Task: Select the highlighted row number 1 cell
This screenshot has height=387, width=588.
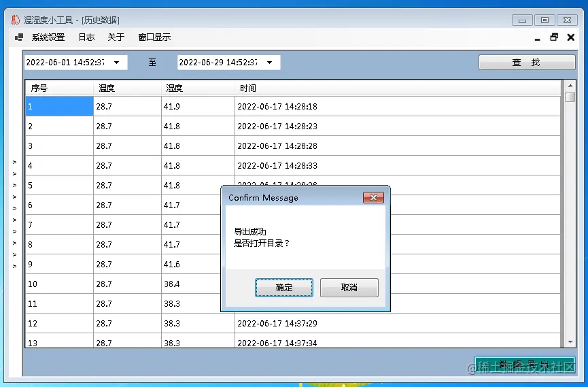Action: coord(59,106)
